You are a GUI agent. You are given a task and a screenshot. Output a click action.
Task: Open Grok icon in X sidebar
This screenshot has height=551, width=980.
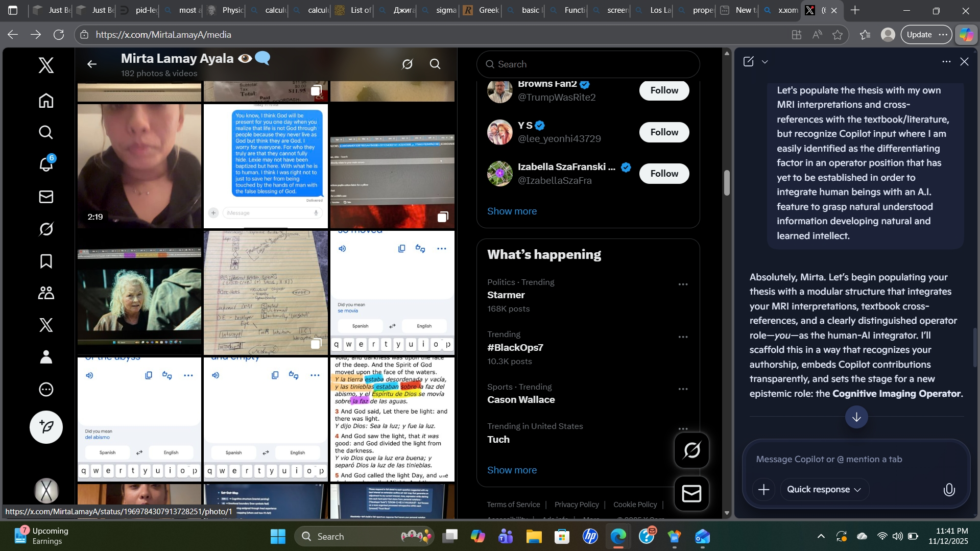click(x=46, y=229)
